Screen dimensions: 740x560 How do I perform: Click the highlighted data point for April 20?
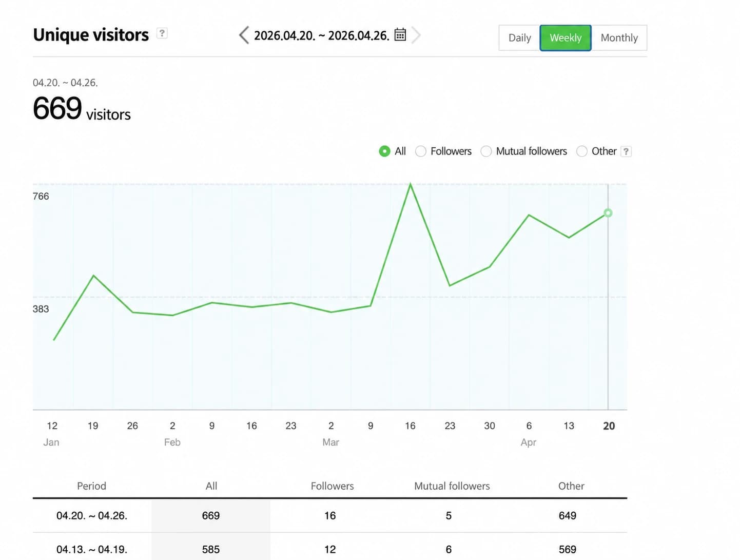tap(608, 213)
